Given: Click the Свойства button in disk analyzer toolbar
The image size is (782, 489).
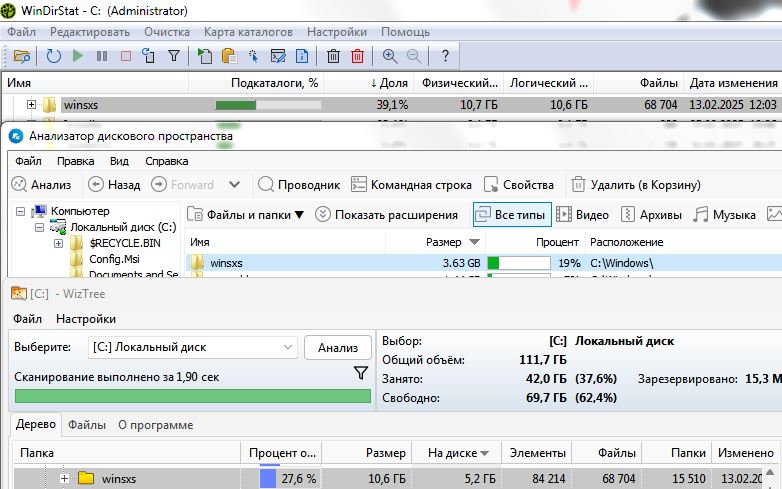Looking at the screenshot, I should [x=519, y=185].
